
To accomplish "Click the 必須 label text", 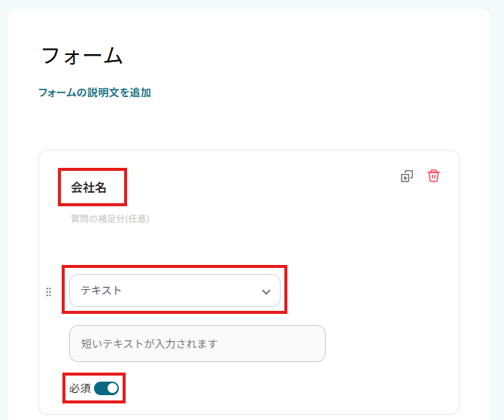I will tap(80, 388).
